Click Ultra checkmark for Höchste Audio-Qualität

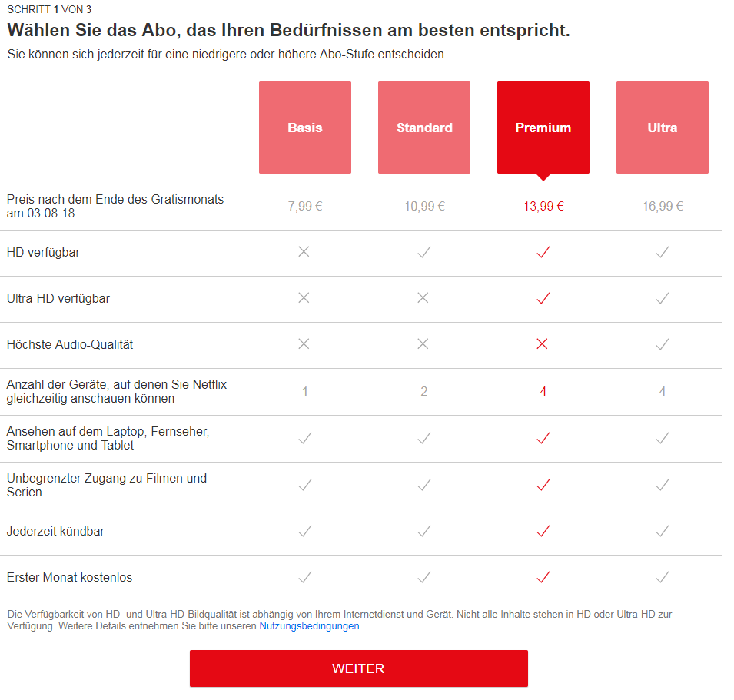663,344
